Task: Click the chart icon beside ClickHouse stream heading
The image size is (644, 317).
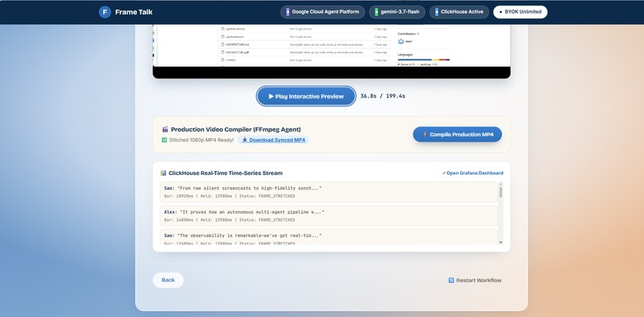Action: pos(164,172)
